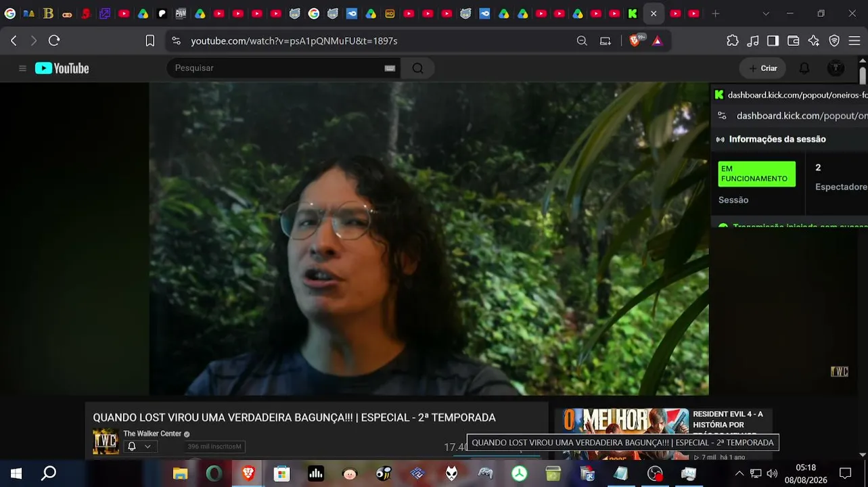Switch to the Kick tab with green K
The image size is (868, 487).
633,14
